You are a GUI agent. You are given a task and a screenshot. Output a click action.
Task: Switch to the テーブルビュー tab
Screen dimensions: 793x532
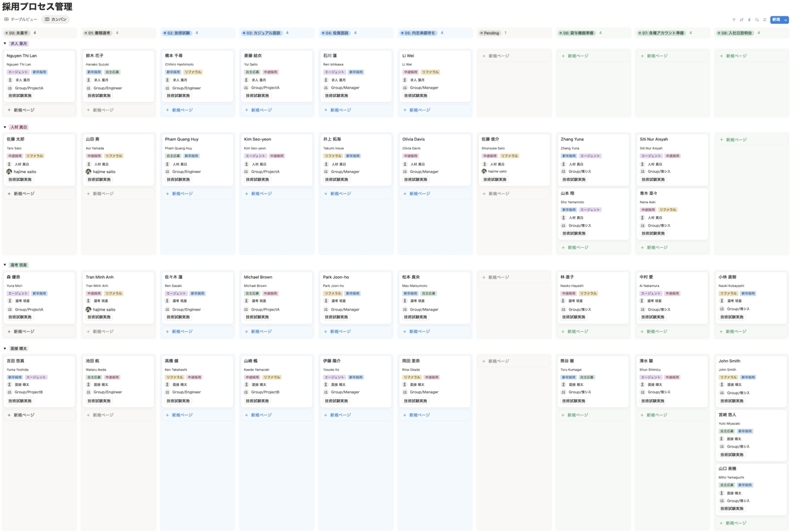(x=20, y=20)
